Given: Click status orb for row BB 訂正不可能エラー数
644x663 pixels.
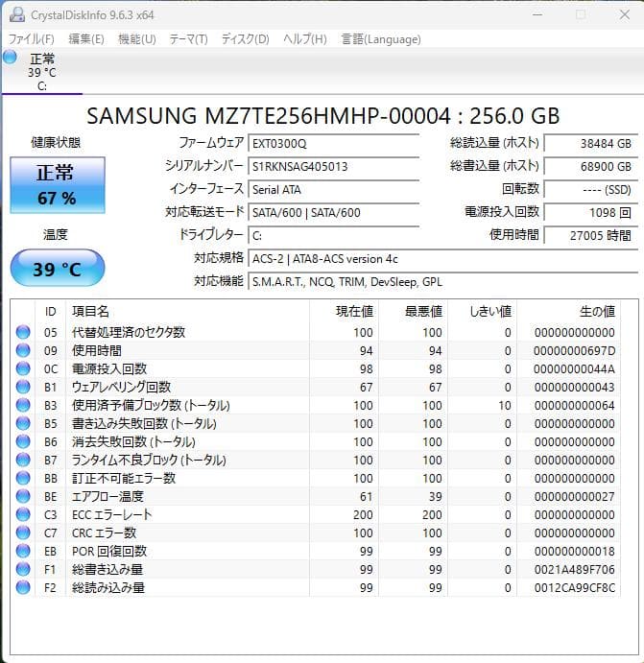Looking at the screenshot, I should pyautogui.click(x=23, y=478).
